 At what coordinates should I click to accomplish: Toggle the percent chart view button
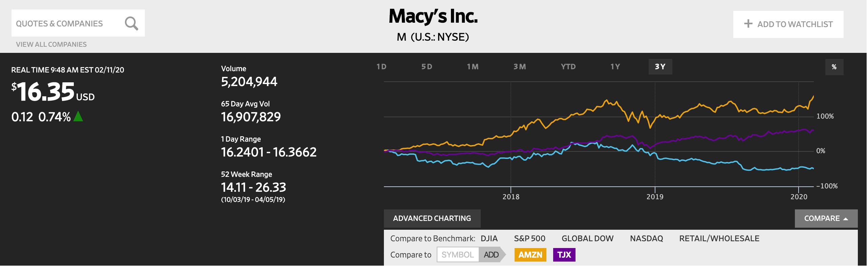point(834,67)
